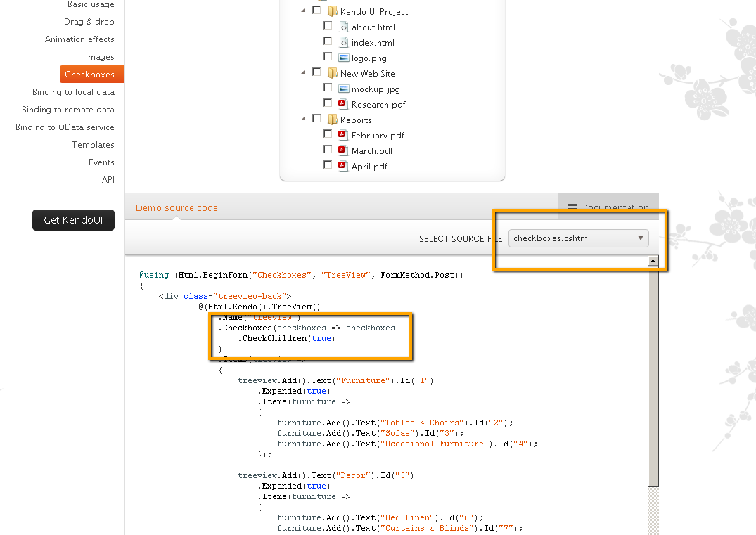The image size is (756, 535).
Task: Click the Documentation tab list icon
Action: click(572, 207)
